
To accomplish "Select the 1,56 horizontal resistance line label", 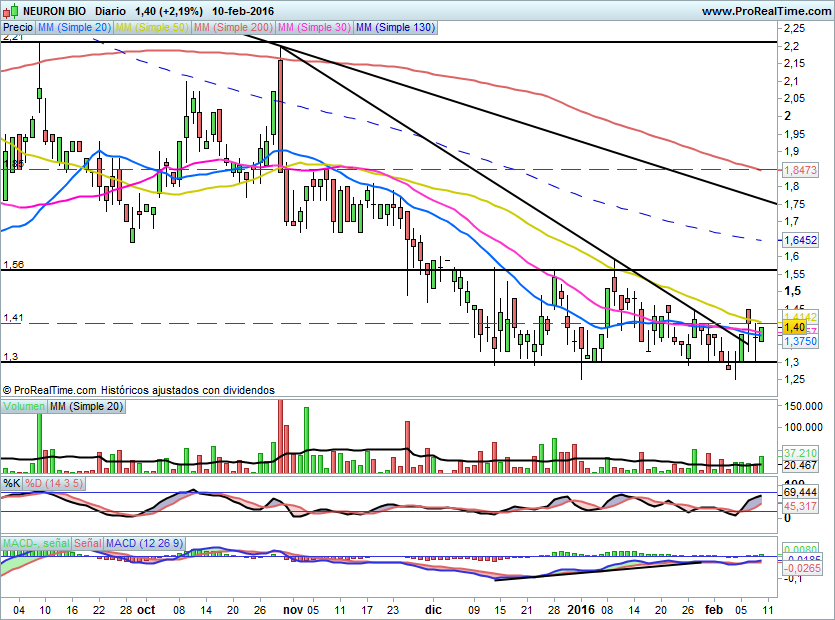I will pos(13,264).
